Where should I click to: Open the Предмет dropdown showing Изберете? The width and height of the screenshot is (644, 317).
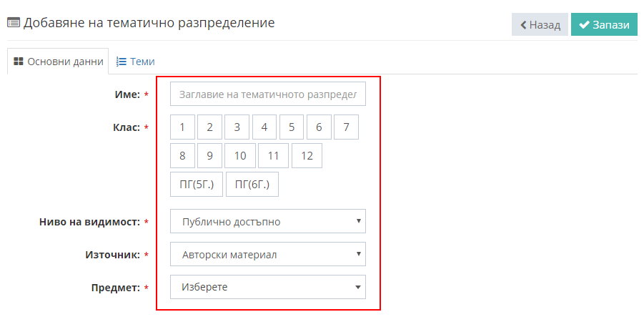pyautogui.click(x=268, y=287)
